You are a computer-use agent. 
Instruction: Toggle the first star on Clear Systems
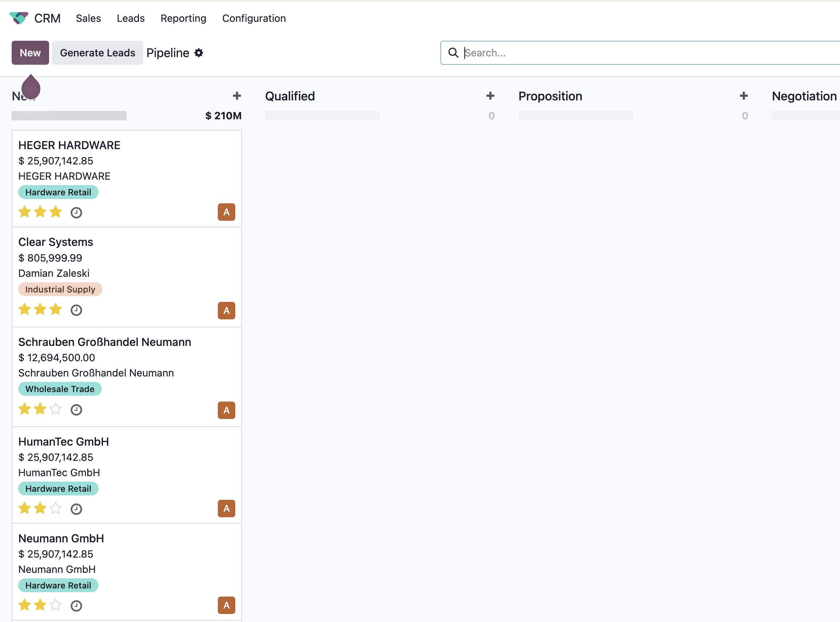(24, 309)
